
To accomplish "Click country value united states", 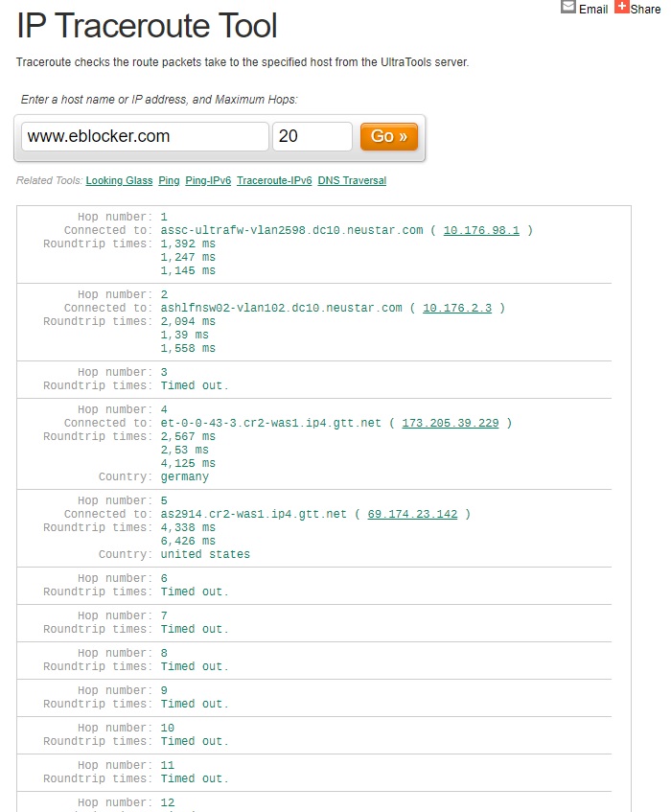I will 205,554.
